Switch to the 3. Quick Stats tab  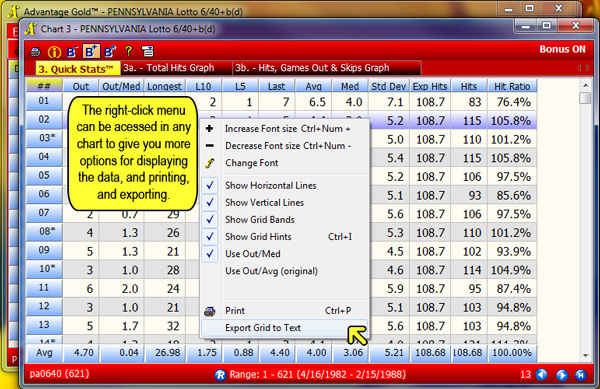[78, 69]
